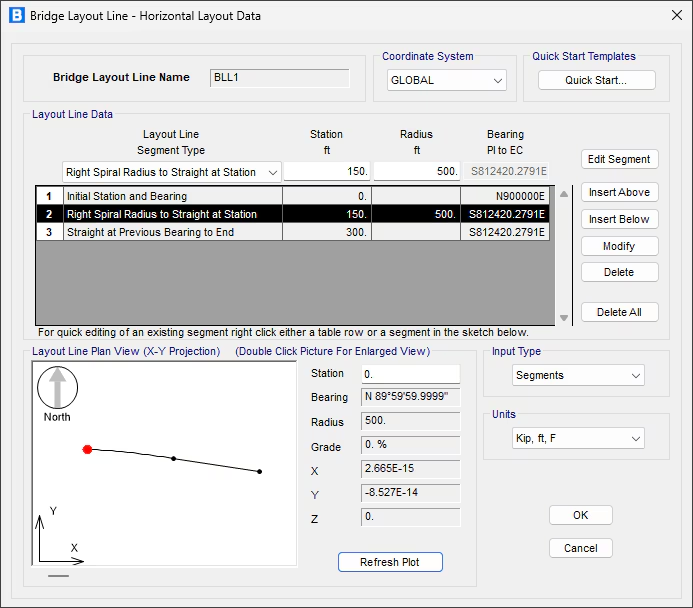This screenshot has height=608, width=693.
Task: Confirm with the OK button
Action: pos(580,515)
